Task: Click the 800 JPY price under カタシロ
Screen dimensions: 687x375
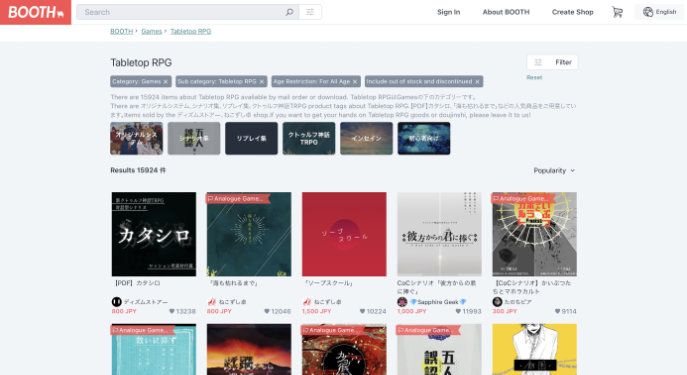Action: point(124,311)
